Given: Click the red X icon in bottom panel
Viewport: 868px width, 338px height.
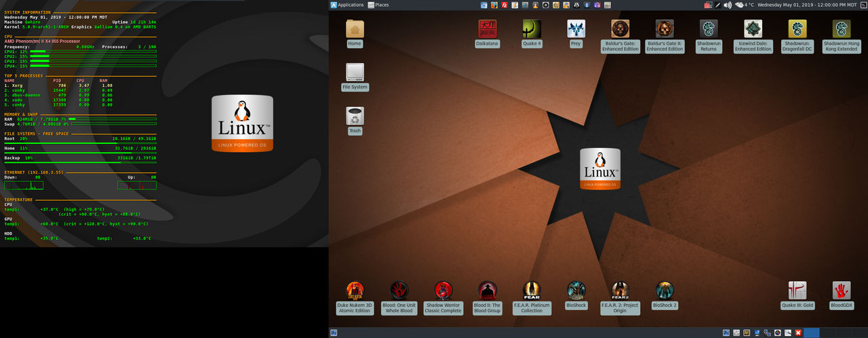Looking at the screenshot, I should tap(798, 333).
